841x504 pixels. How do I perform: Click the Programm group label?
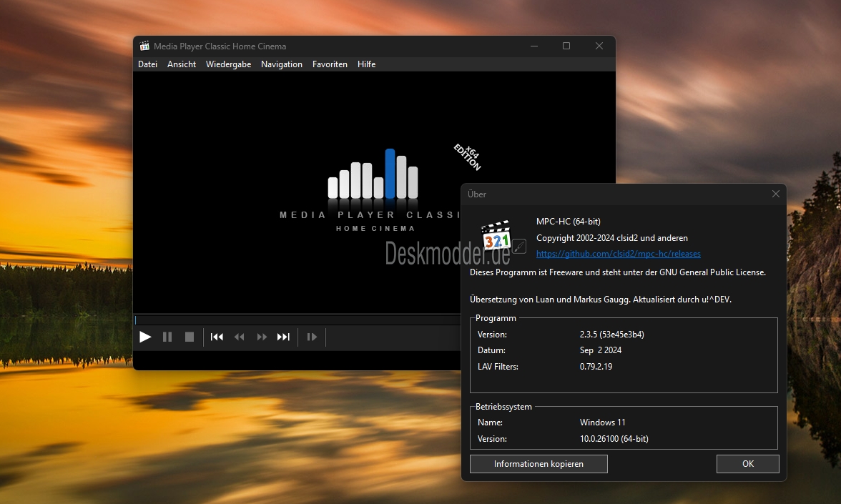point(496,318)
